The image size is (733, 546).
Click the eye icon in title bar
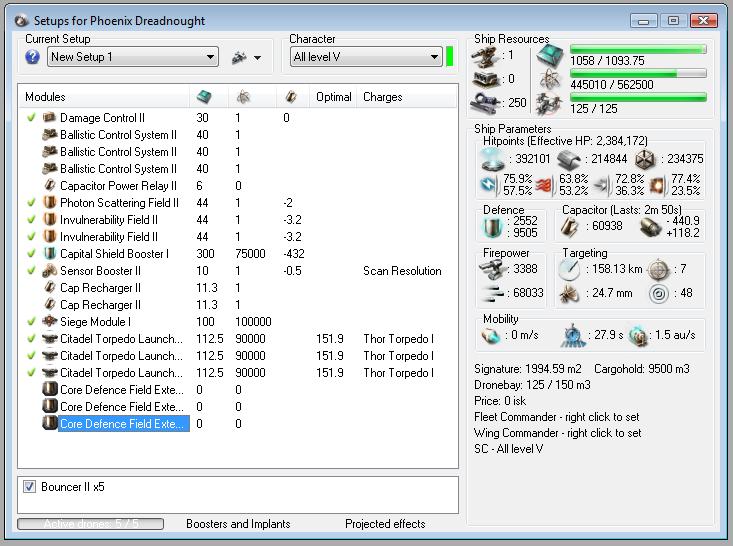[x=22, y=21]
